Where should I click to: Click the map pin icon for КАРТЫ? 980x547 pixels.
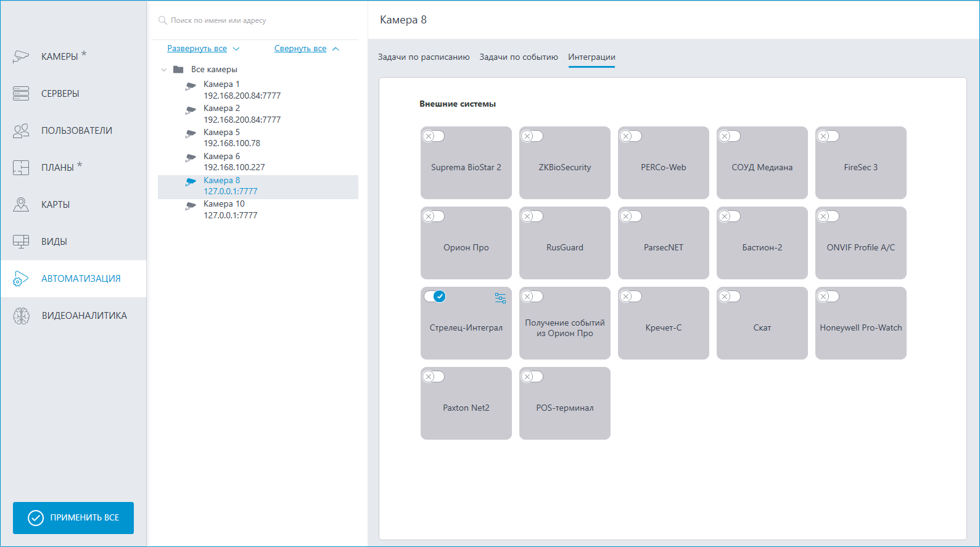(21, 205)
